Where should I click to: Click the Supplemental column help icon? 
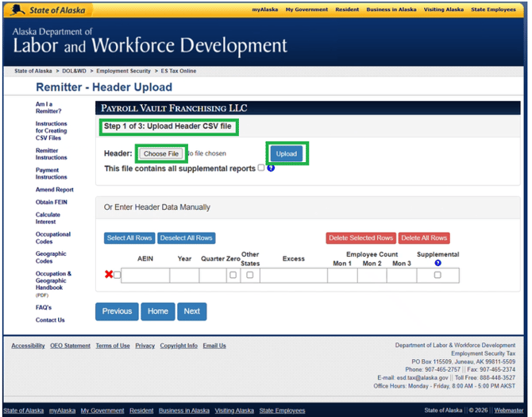point(438,263)
